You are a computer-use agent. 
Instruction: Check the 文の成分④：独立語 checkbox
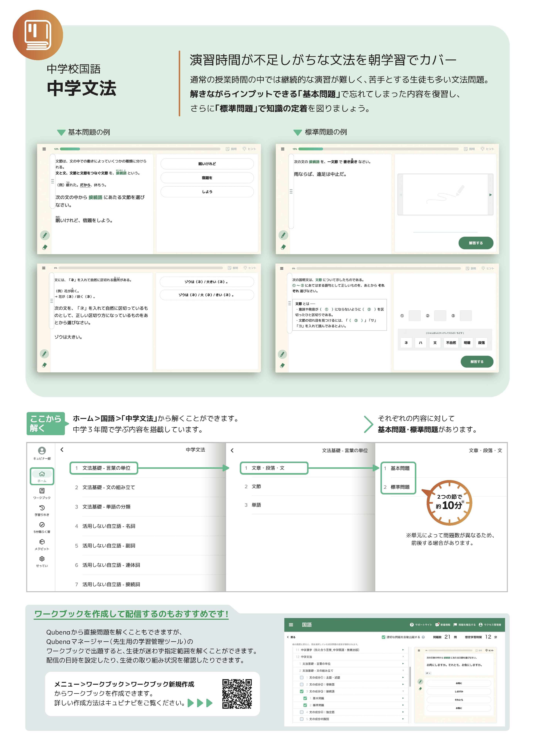pos(302,712)
